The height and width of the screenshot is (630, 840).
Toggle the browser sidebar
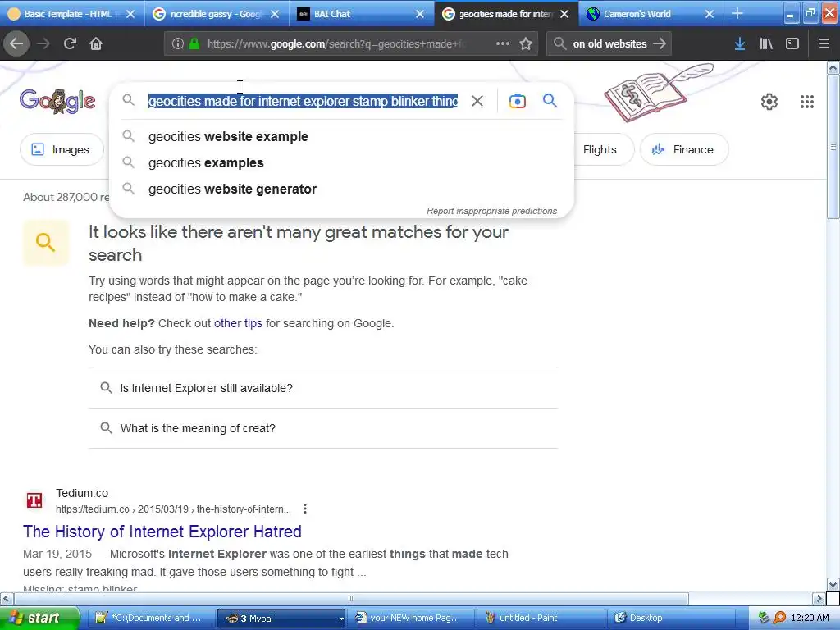[x=792, y=43]
